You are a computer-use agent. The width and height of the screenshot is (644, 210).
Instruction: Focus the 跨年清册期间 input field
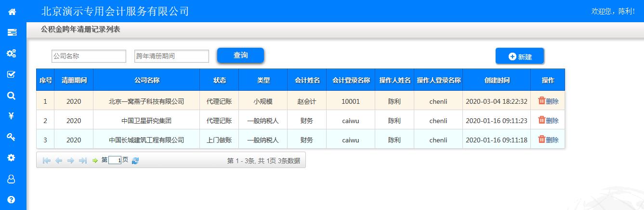tap(171, 56)
